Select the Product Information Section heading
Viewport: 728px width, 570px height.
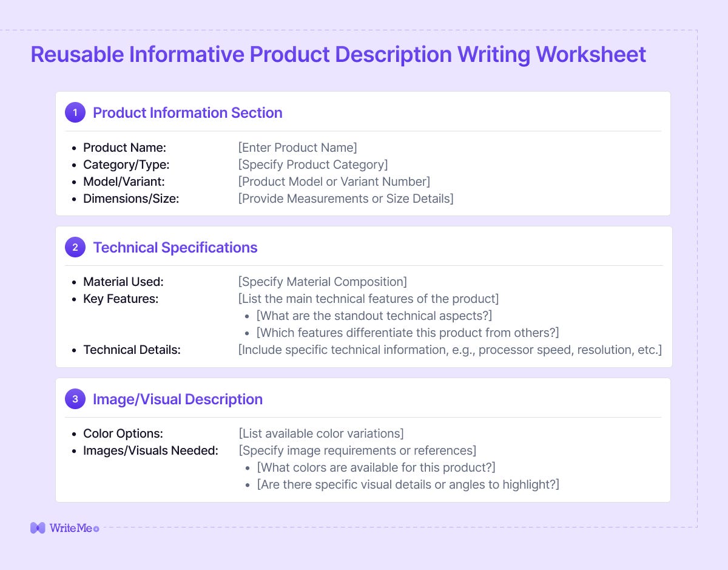(x=187, y=113)
